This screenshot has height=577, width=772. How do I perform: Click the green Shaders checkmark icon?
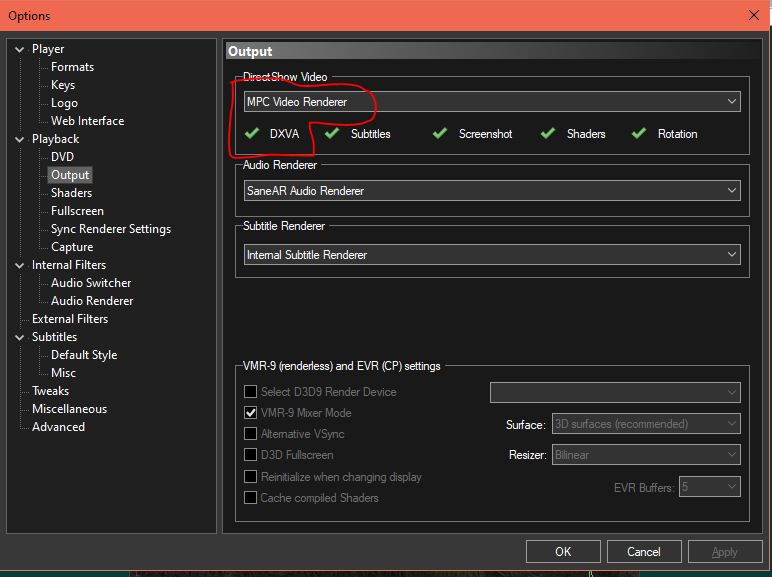(548, 133)
